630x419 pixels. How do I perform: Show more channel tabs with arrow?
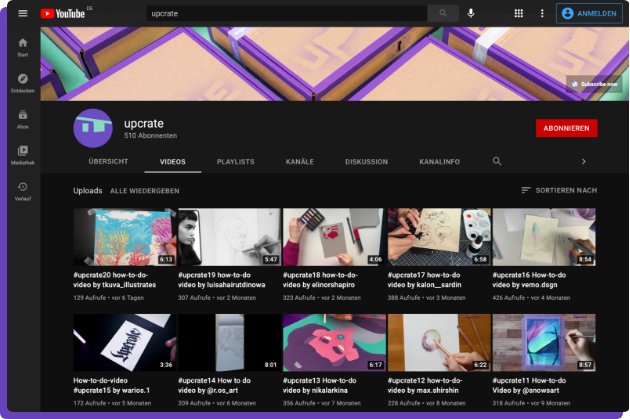(x=583, y=161)
